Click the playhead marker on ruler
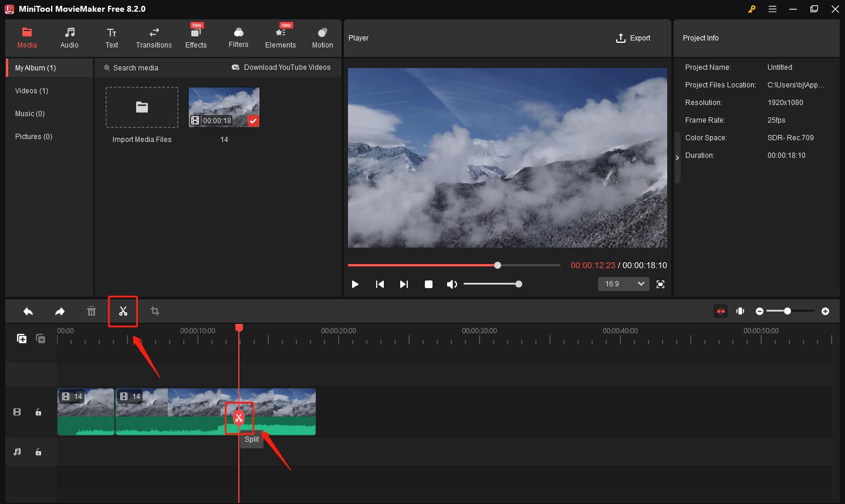The width and height of the screenshot is (845, 504). 239,327
